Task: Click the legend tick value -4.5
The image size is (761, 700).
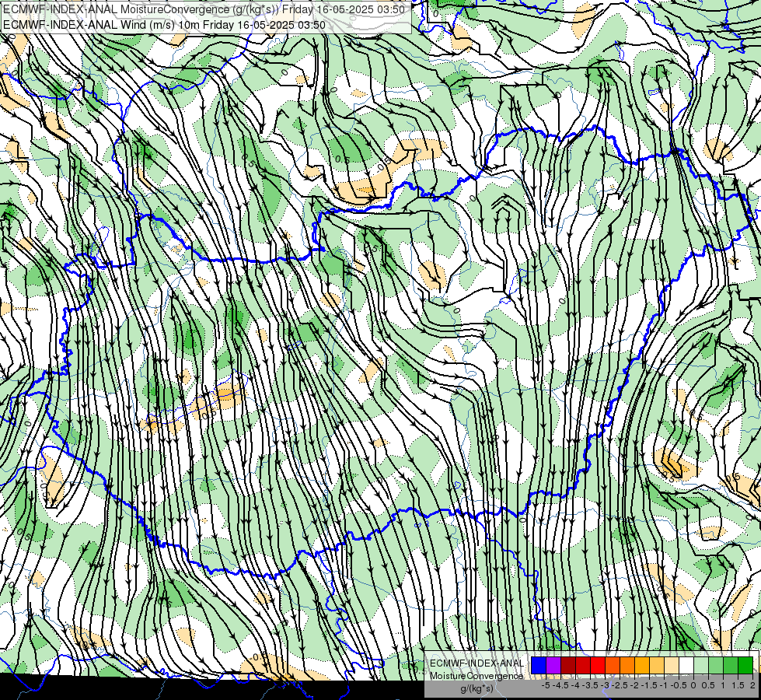Action: click(x=560, y=685)
